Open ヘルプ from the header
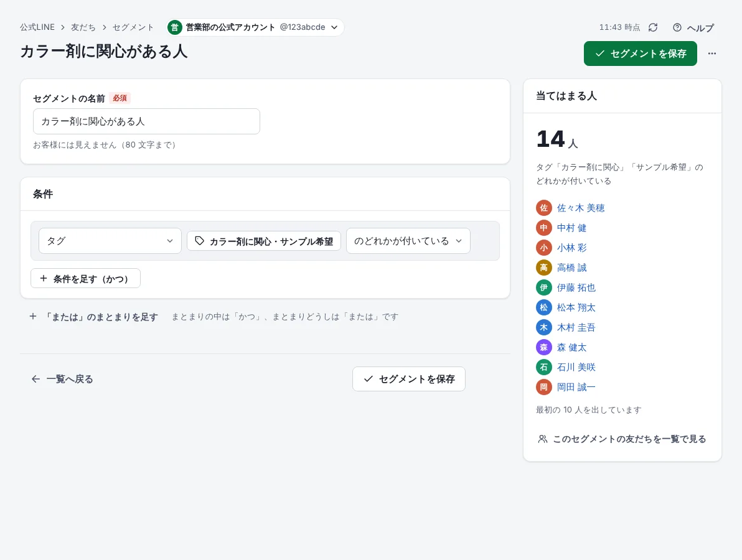The height and width of the screenshot is (560, 742). point(693,27)
